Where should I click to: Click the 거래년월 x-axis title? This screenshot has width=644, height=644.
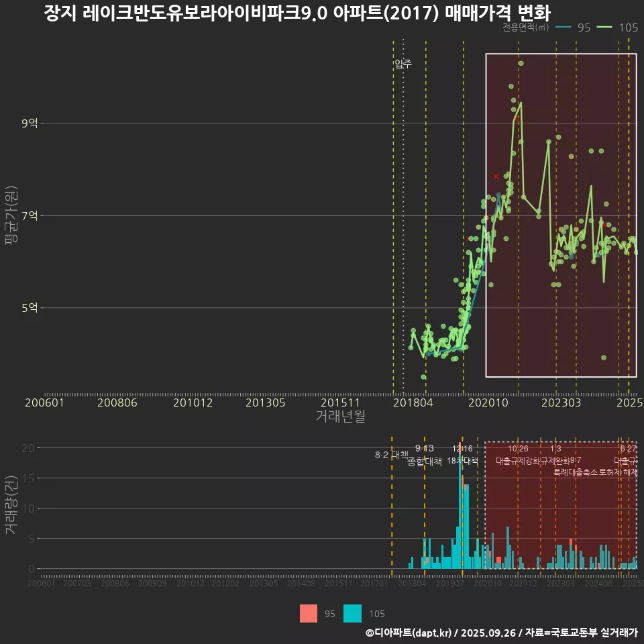pos(340,417)
